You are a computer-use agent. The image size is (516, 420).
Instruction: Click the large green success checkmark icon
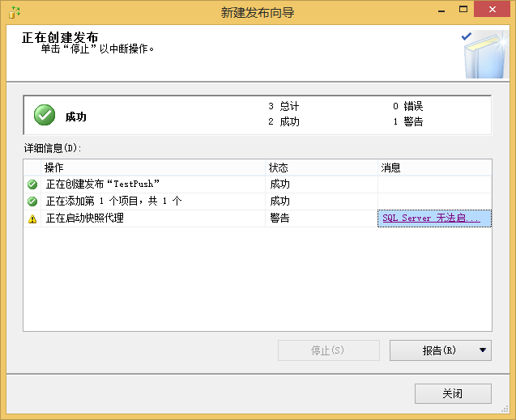(x=45, y=115)
